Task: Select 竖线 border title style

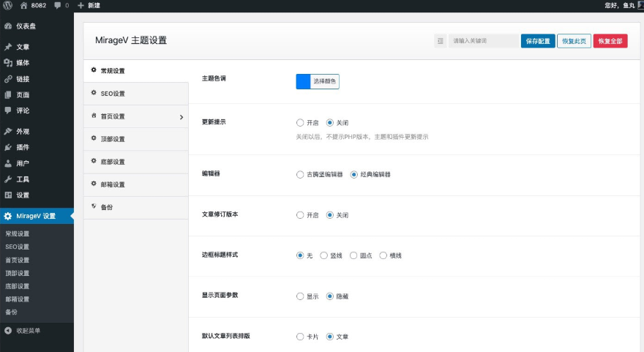Action: pyautogui.click(x=323, y=255)
